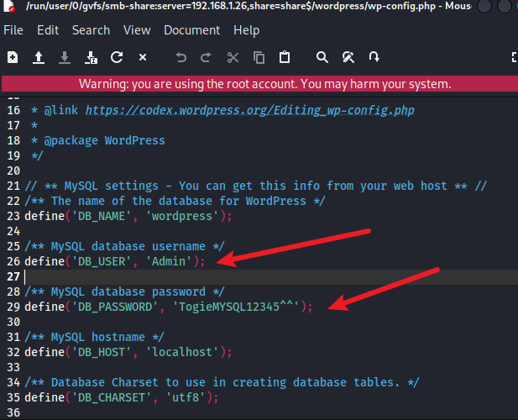The width and height of the screenshot is (518, 420).
Task: Cut selection using the scissors icon
Action: [x=233, y=57]
